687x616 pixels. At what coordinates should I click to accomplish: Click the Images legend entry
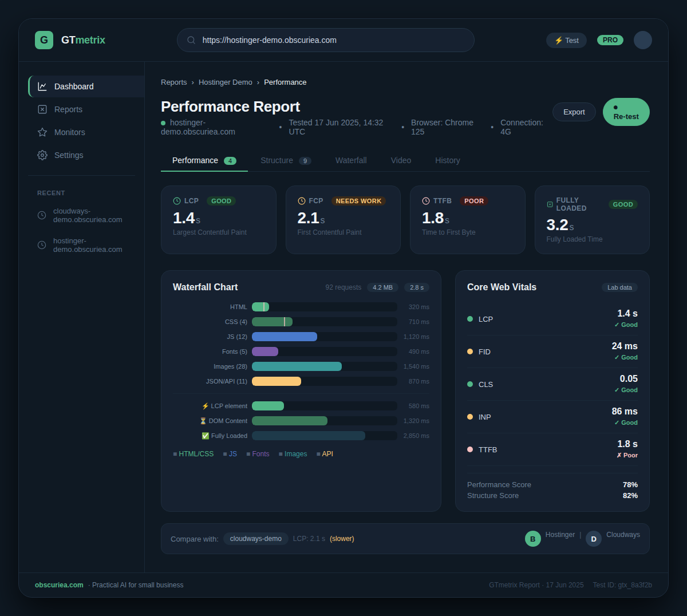(x=293, y=454)
